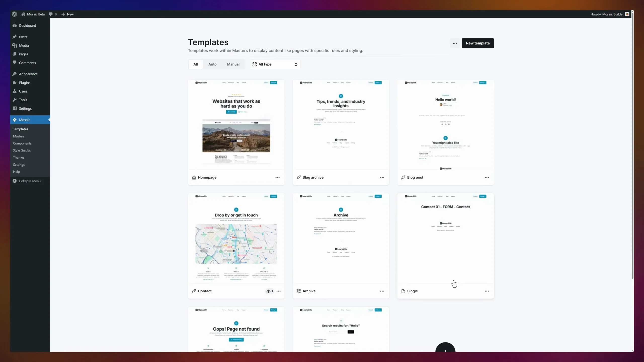Screen dimensions: 644x362
Task: Open Mosaic Settings in the submenu
Action: [19, 165]
